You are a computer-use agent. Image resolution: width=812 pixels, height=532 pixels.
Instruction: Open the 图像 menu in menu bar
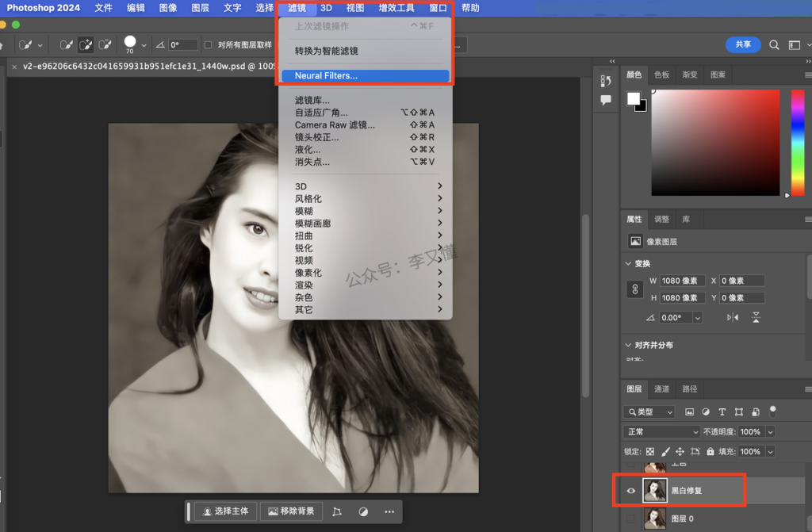click(168, 8)
